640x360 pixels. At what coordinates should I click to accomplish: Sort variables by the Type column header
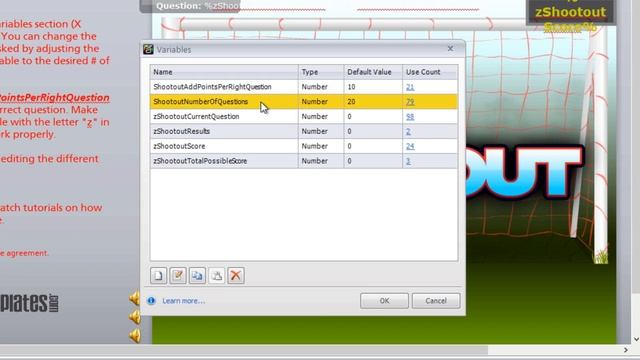point(321,72)
